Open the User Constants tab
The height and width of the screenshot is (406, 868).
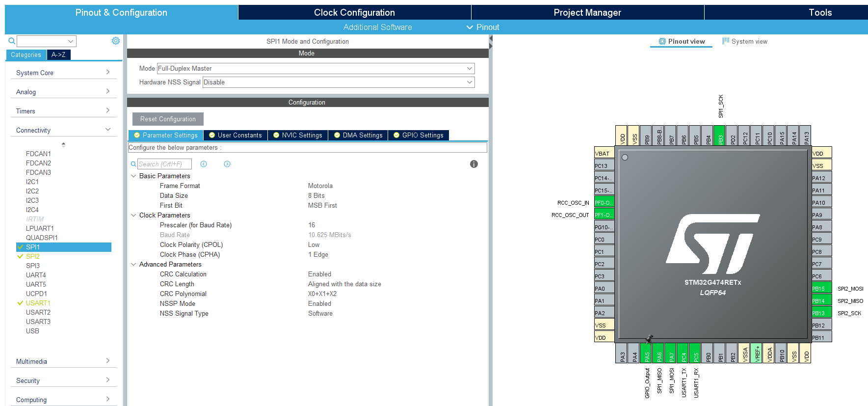pos(236,135)
